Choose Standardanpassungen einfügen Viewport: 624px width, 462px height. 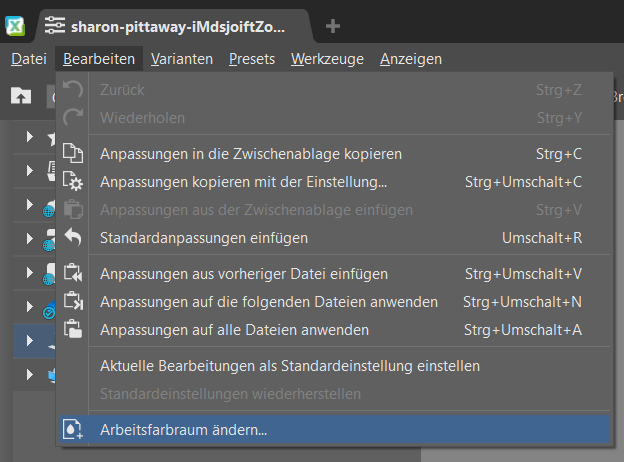[x=334, y=238]
